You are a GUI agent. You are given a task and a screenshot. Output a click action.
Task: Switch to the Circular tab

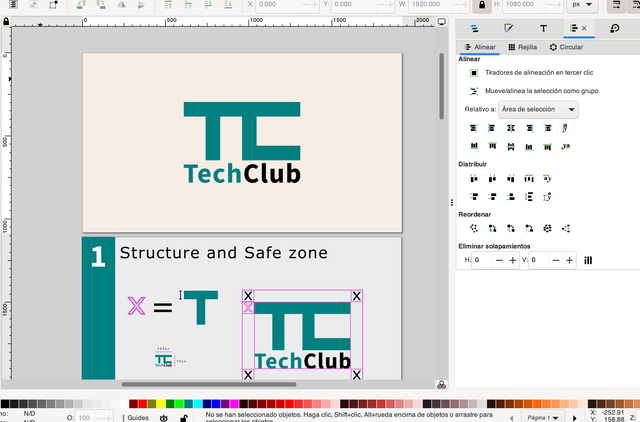pyautogui.click(x=566, y=47)
